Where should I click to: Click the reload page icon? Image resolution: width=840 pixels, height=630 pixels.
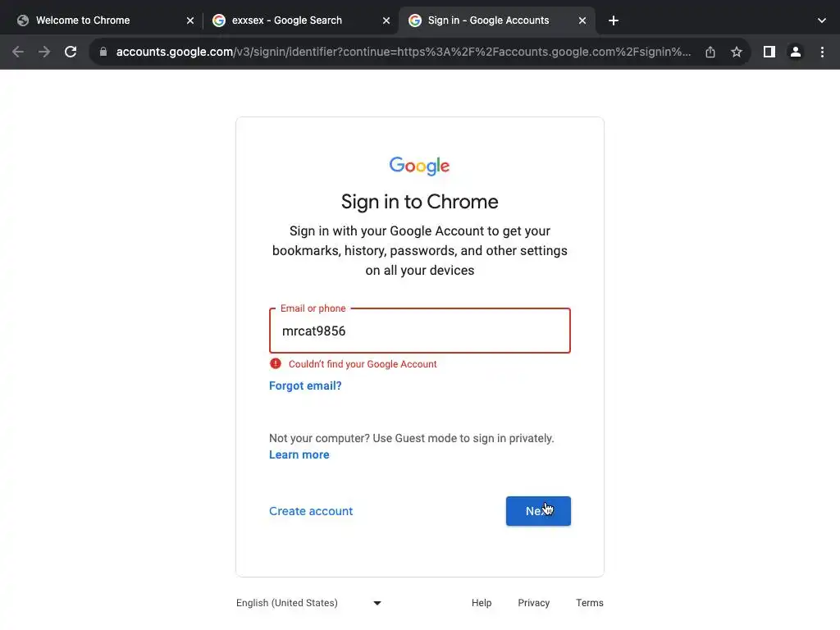71,52
